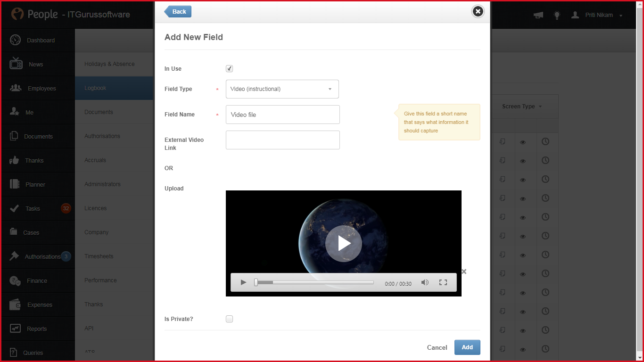Click the small play button in video controls
Viewport: 644px width, 362px height.
(243, 282)
